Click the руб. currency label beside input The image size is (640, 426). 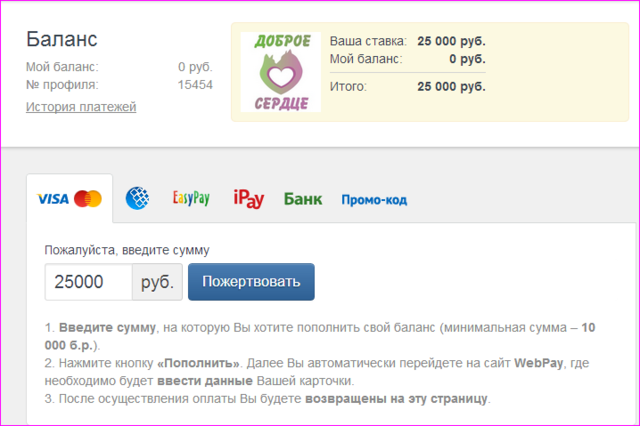(x=157, y=282)
